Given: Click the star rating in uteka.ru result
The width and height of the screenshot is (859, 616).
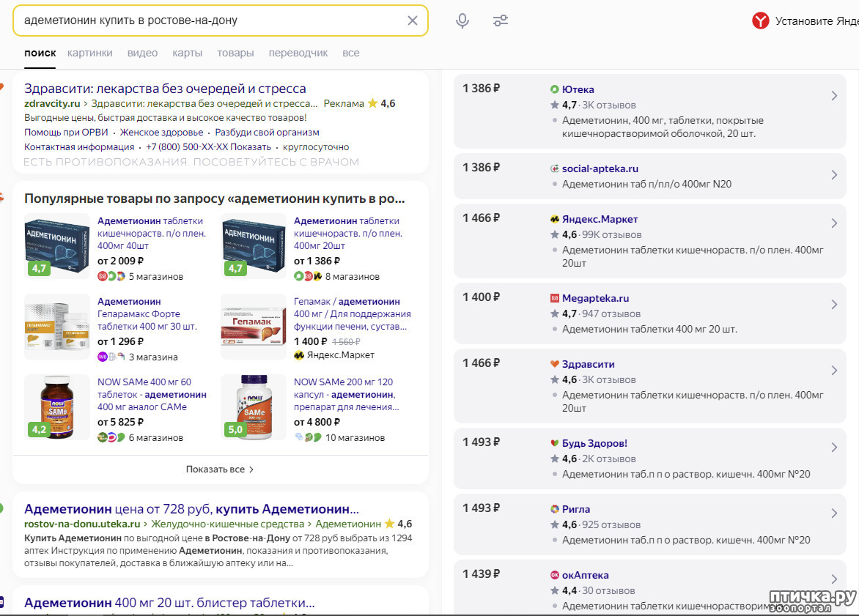Looking at the screenshot, I should click(x=389, y=524).
